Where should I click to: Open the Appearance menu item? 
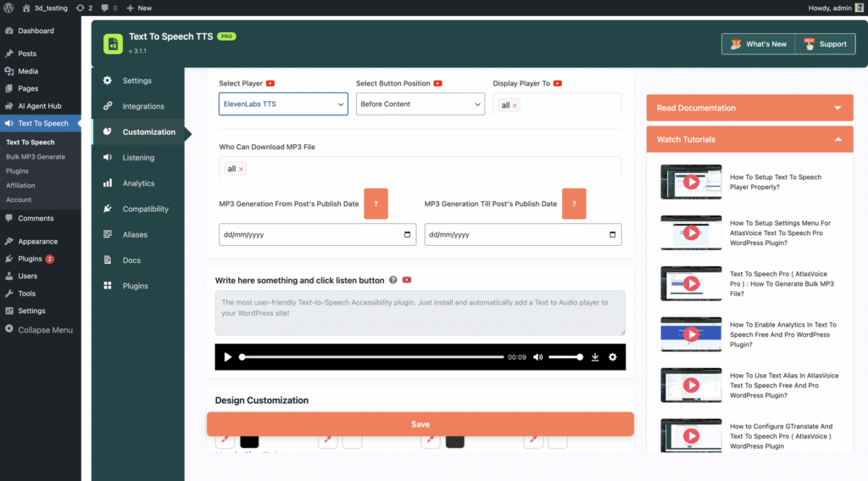coord(37,242)
